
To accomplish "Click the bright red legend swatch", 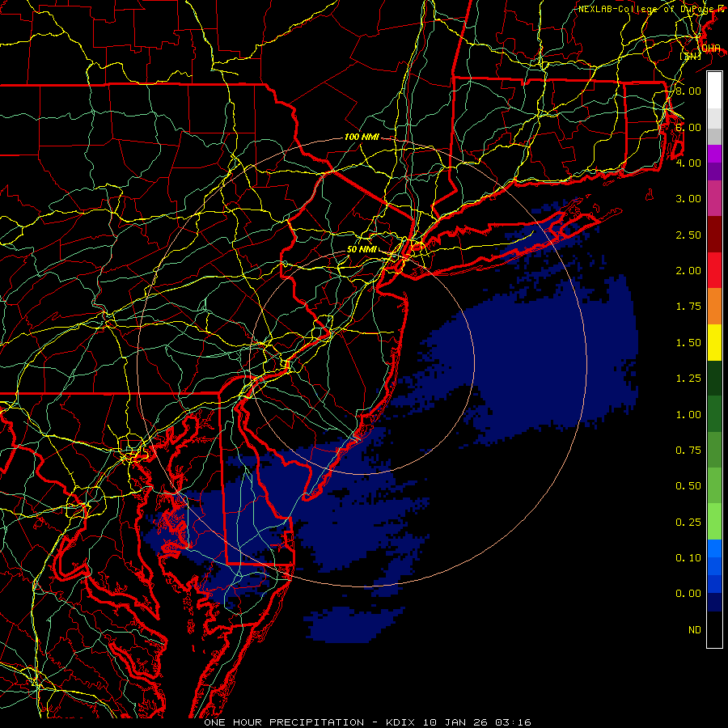I will tap(714, 270).
